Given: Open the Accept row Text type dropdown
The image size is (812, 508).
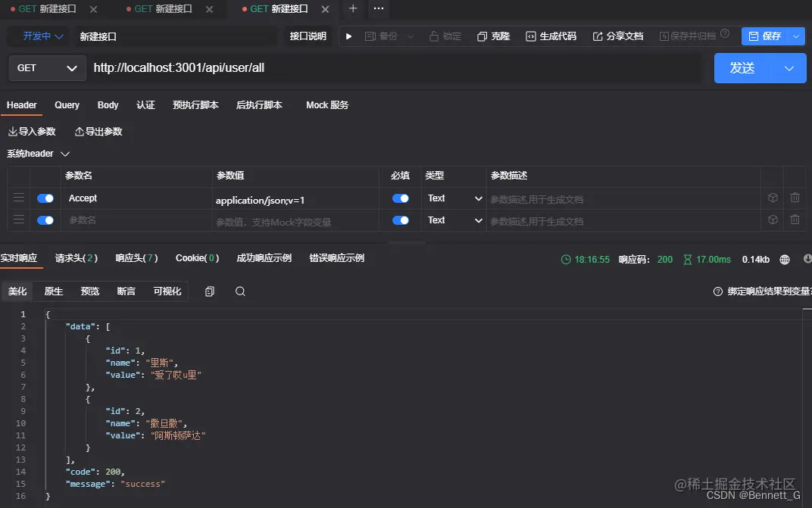Looking at the screenshot, I should click(x=453, y=198).
